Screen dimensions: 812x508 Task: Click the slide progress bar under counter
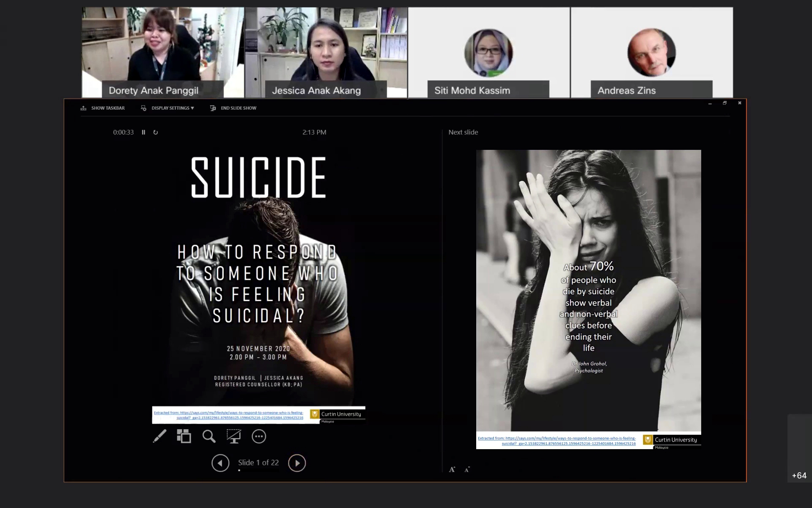[x=258, y=470]
